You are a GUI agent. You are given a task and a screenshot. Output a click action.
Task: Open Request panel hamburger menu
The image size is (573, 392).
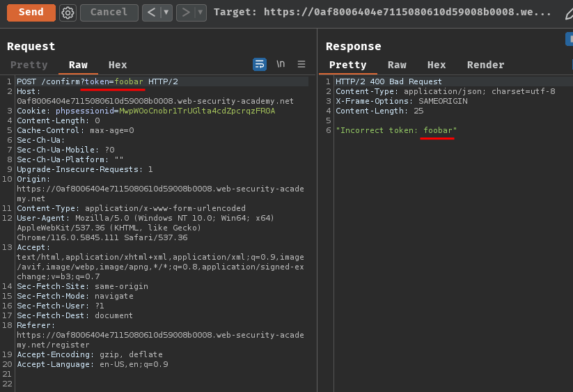tap(301, 64)
